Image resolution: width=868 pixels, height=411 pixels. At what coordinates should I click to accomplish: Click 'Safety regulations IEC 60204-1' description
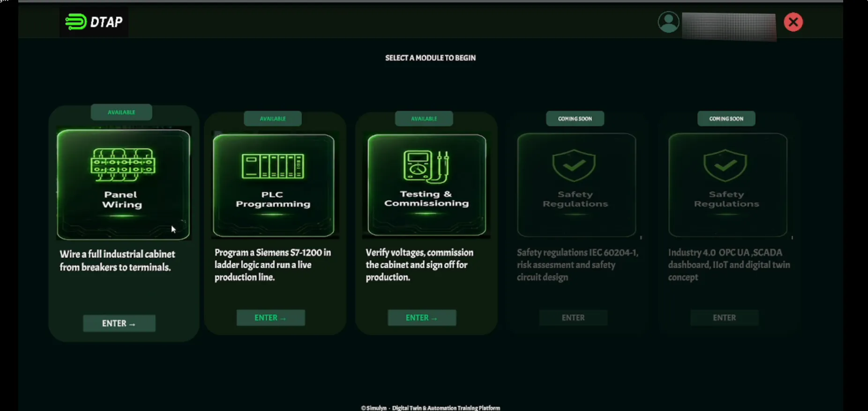tap(577, 265)
